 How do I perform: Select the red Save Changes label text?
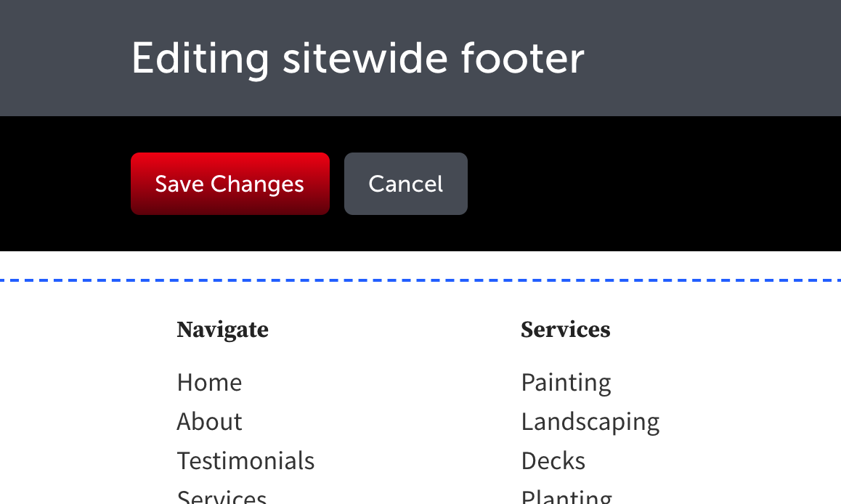pyautogui.click(x=229, y=184)
